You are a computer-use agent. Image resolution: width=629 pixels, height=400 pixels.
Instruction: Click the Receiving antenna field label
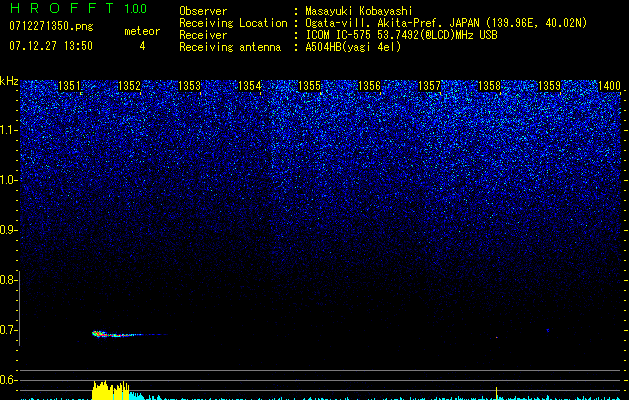(x=230, y=47)
